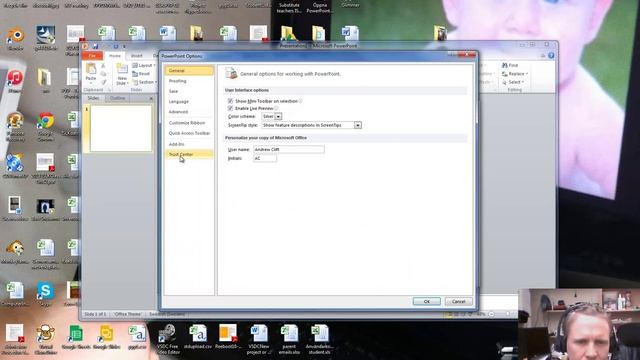Open Reeboot03 desktop file icon

(228, 337)
